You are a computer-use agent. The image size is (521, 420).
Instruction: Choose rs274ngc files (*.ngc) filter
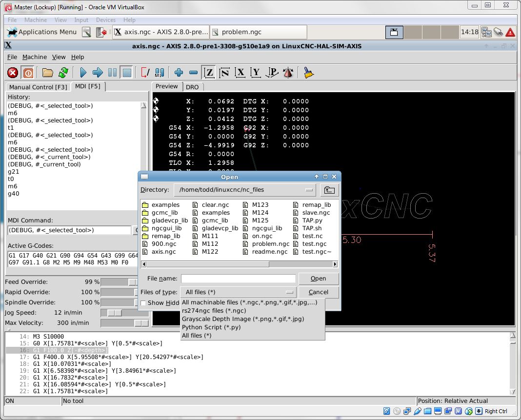[x=214, y=311]
